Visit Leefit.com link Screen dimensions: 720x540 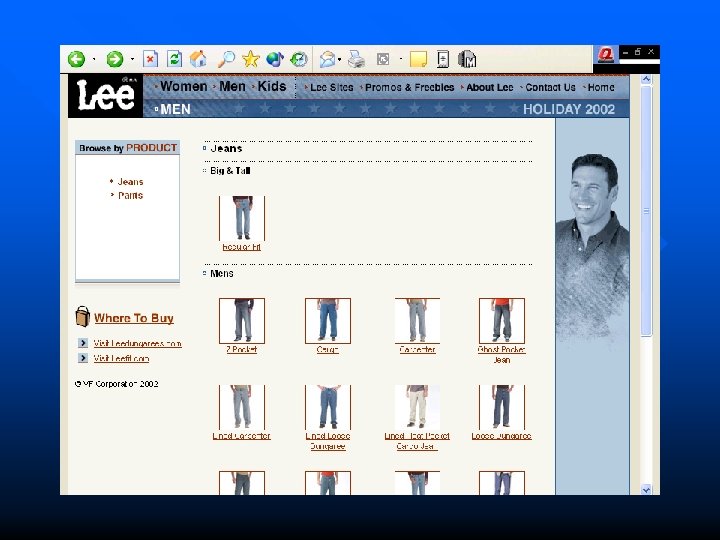[x=121, y=358]
